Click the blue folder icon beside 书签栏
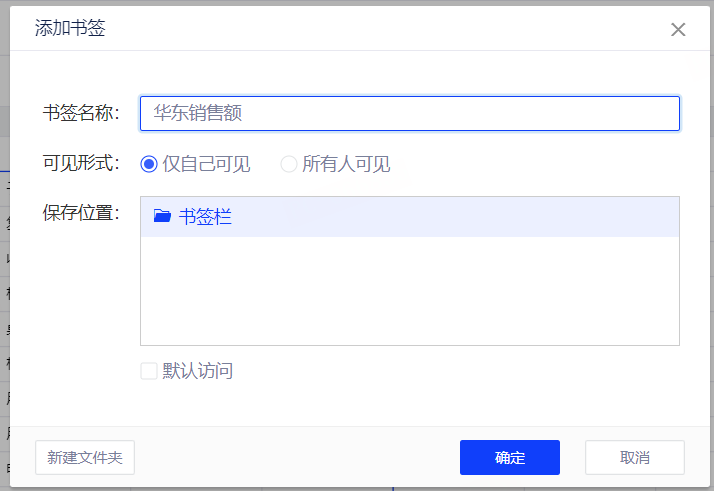Image resolution: width=714 pixels, height=491 pixels. [x=162, y=216]
